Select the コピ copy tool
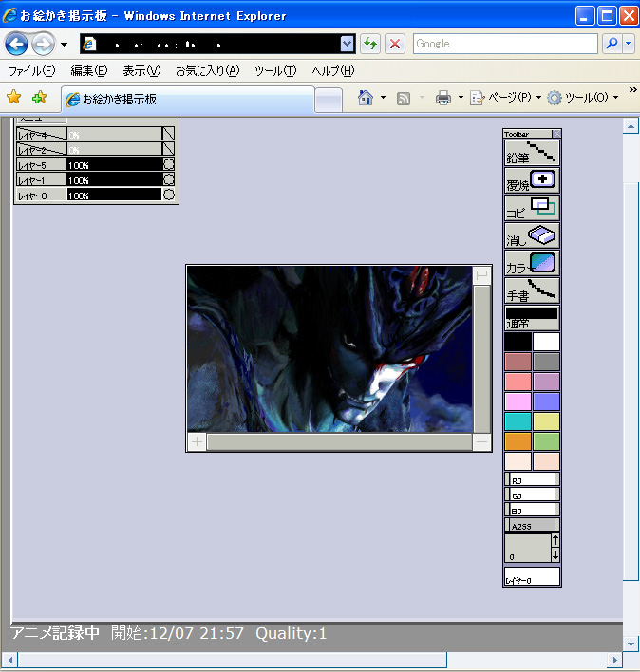The width and height of the screenshot is (640, 672). tap(532, 208)
